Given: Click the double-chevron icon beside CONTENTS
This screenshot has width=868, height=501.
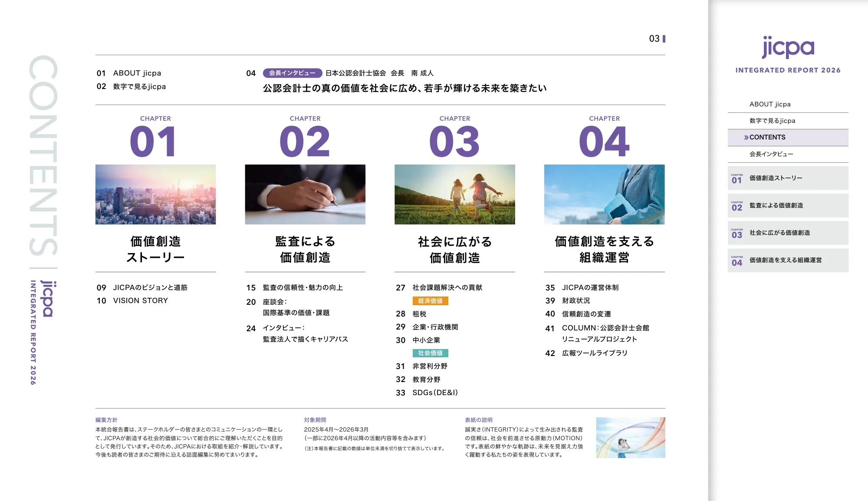Looking at the screenshot, I should [x=746, y=138].
